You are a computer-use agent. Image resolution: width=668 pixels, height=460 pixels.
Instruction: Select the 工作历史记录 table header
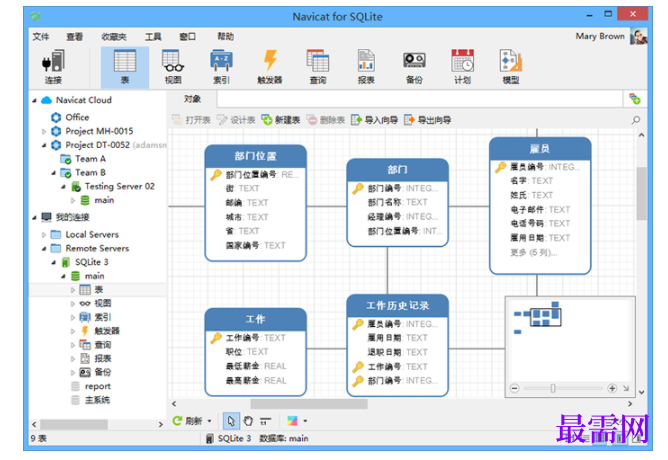397,305
